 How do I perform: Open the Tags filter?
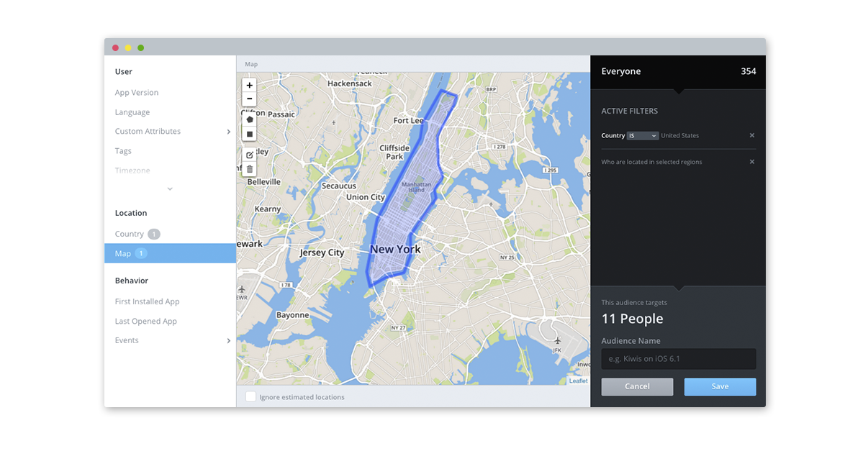click(x=123, y=151)
